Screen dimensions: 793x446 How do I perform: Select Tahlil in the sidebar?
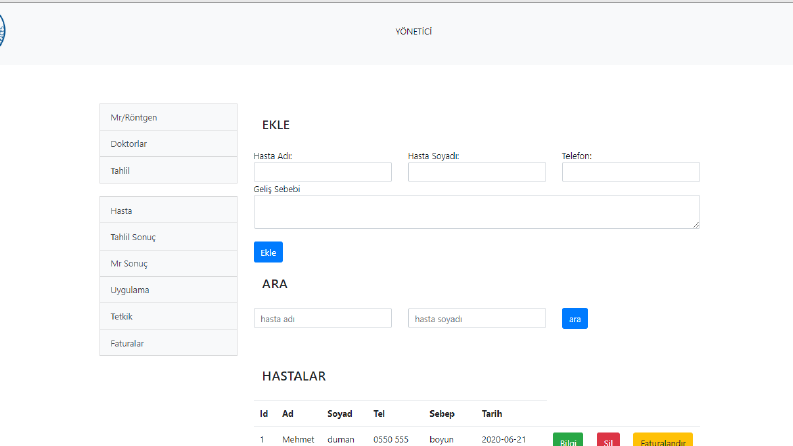[x=168, y=170]
